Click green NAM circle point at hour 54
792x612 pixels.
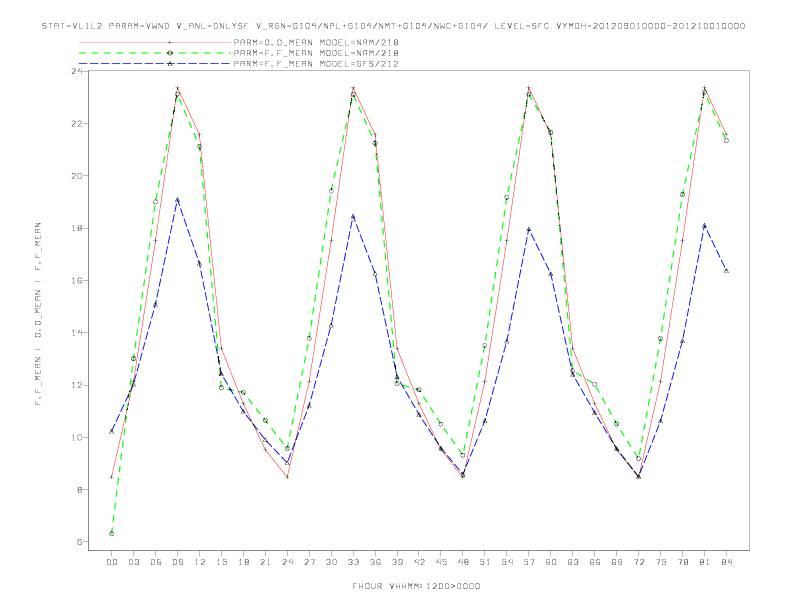click(507, 197)
